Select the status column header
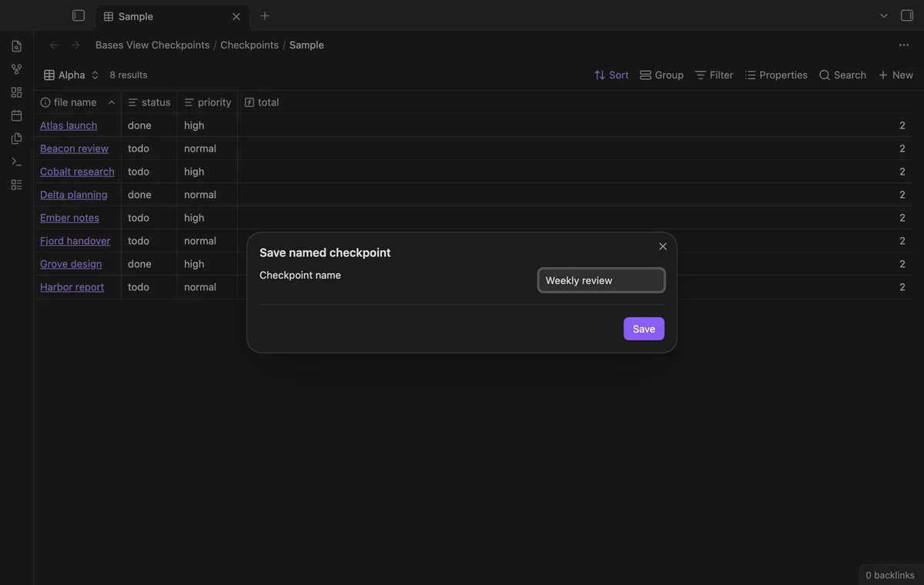924x585 pixels. point(149,102)
